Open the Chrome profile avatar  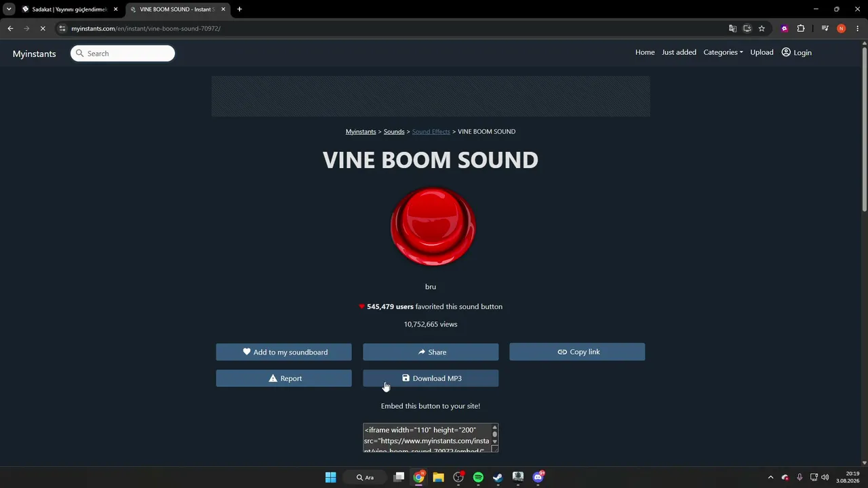pos(842,28)
